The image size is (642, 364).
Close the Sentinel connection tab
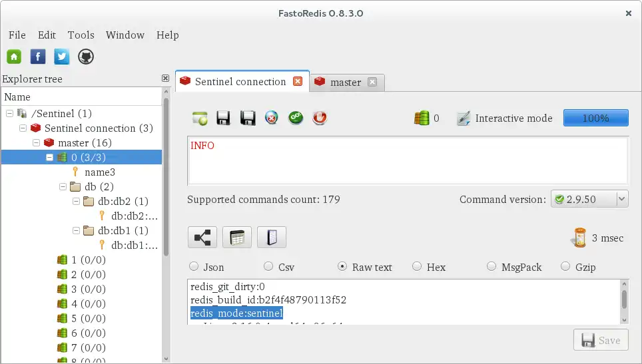click(x=298, y=81)
